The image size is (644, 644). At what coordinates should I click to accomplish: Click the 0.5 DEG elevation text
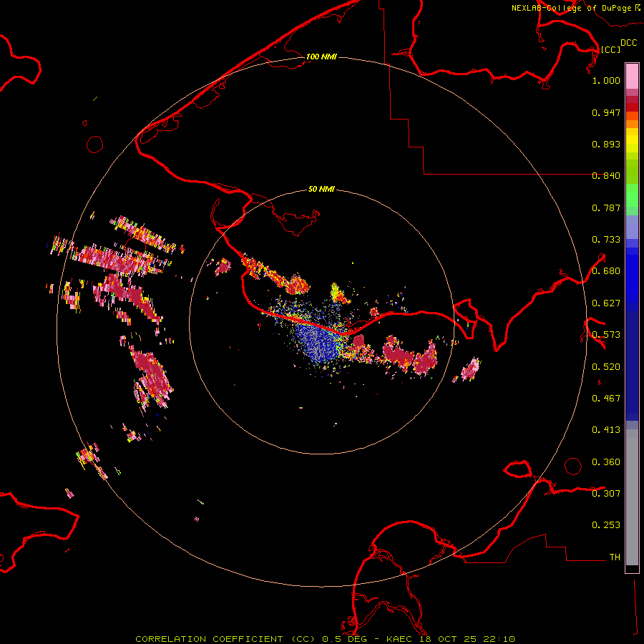(x=344, y=639)
